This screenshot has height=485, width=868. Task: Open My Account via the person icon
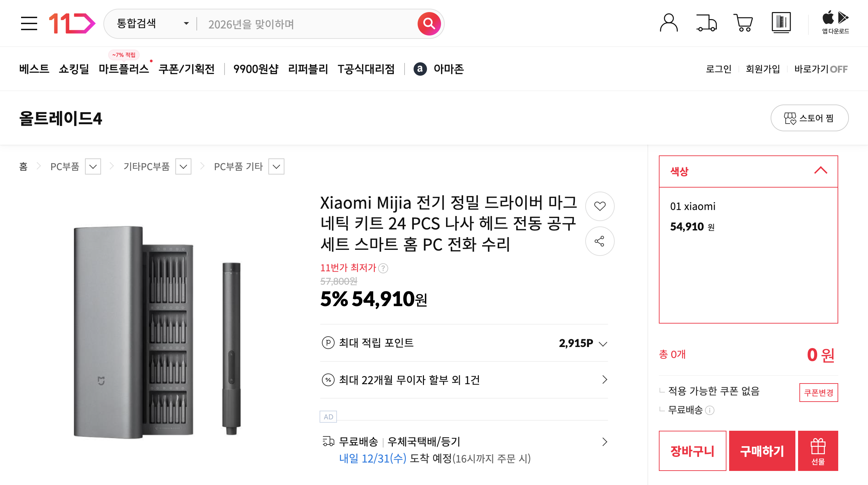(x=669, y=22)
